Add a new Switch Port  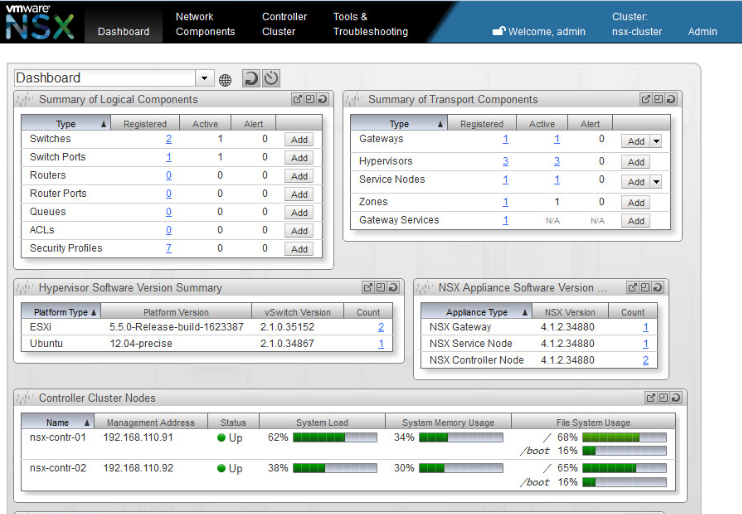click(x=299, y=158)
